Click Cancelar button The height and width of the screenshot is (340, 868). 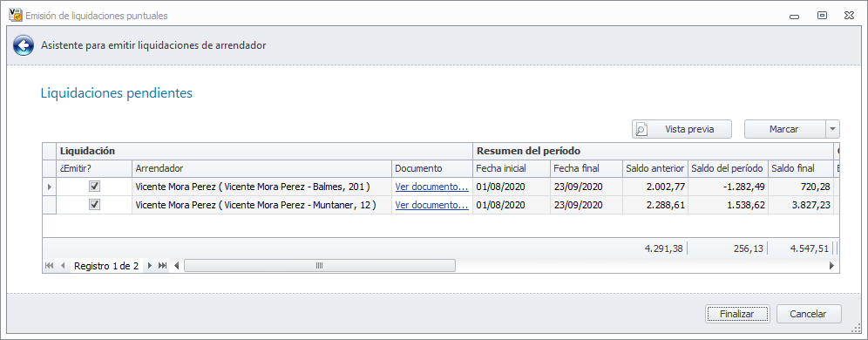(x=809, y=314)
